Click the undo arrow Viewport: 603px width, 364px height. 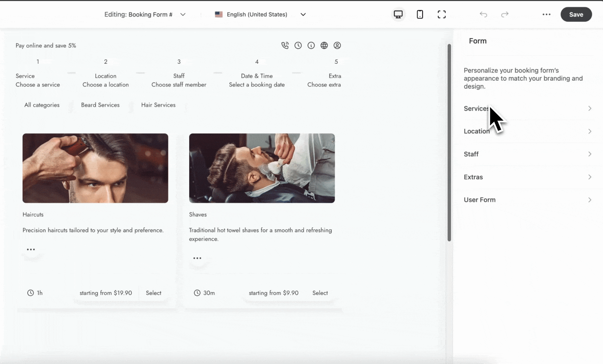[483, 14]
